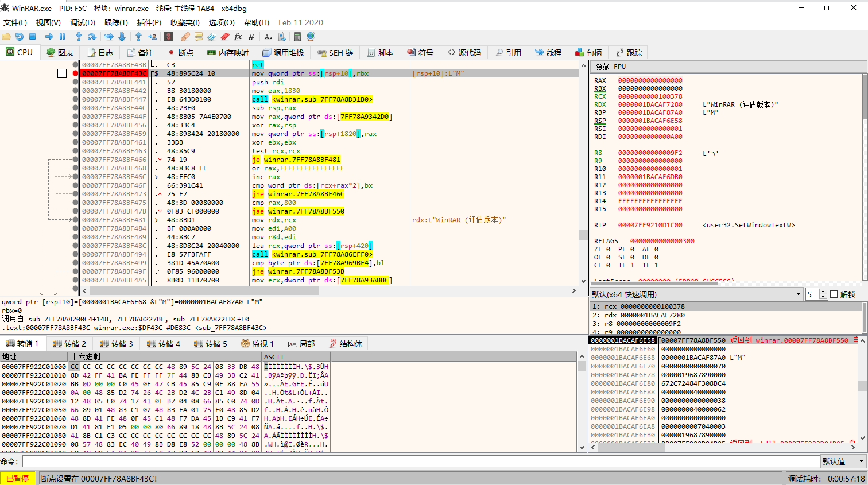Toggle breakpoint dot at address 00007FF78A8BF494

(x=75, y=254)
